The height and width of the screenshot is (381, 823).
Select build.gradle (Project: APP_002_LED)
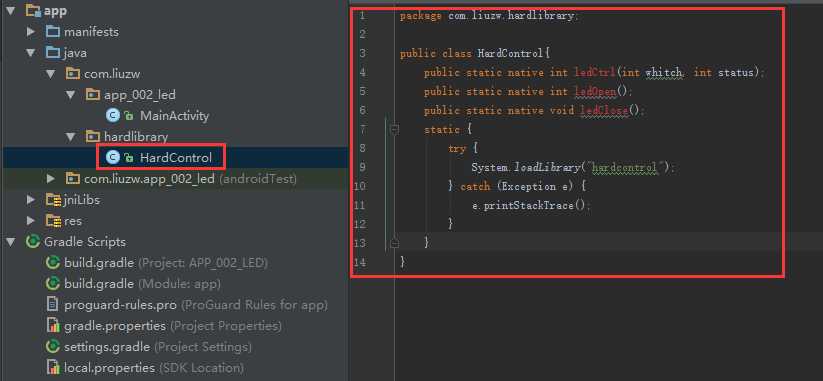click(166, 263)
